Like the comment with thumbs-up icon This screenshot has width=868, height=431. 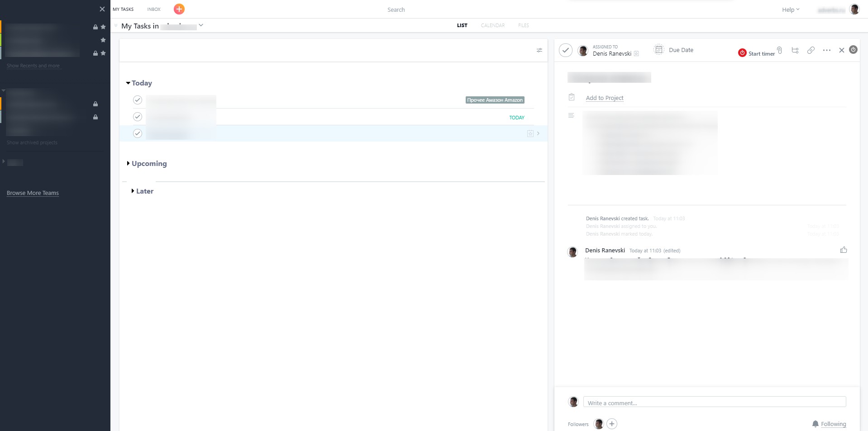(x=844, y=250)
